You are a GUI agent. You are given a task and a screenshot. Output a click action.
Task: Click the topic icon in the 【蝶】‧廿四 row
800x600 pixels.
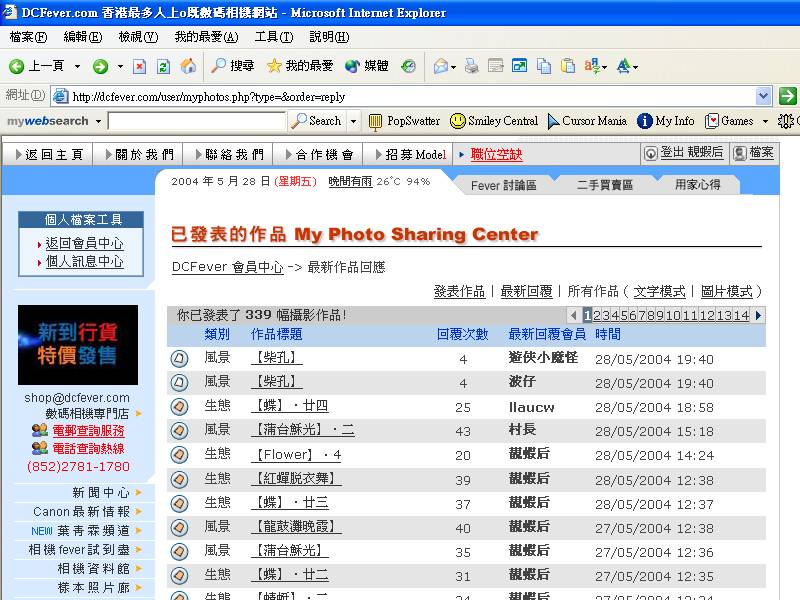coord(179,407)
